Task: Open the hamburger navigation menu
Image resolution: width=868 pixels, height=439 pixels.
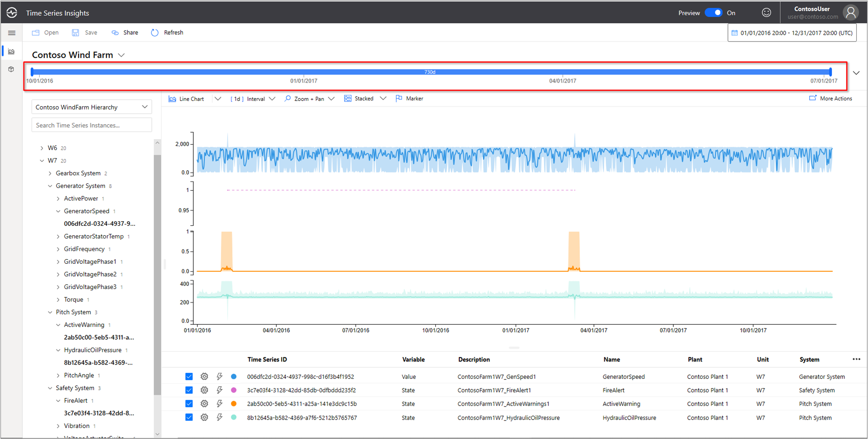Action: [x=12, y=33]
